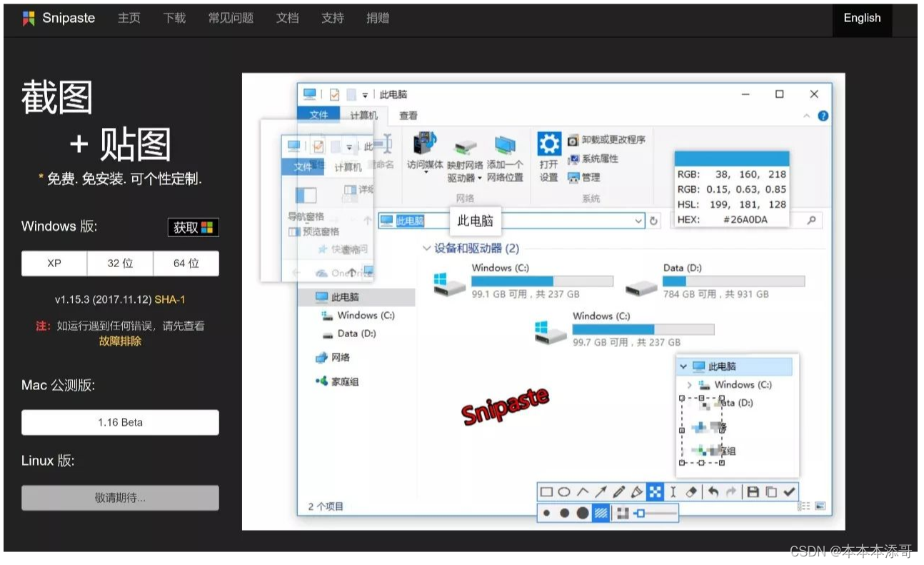Click the properties checkmark icon in title bar
Image resolution: width=924 pixels, height=565 pixels.
click(x=334, y=94)
